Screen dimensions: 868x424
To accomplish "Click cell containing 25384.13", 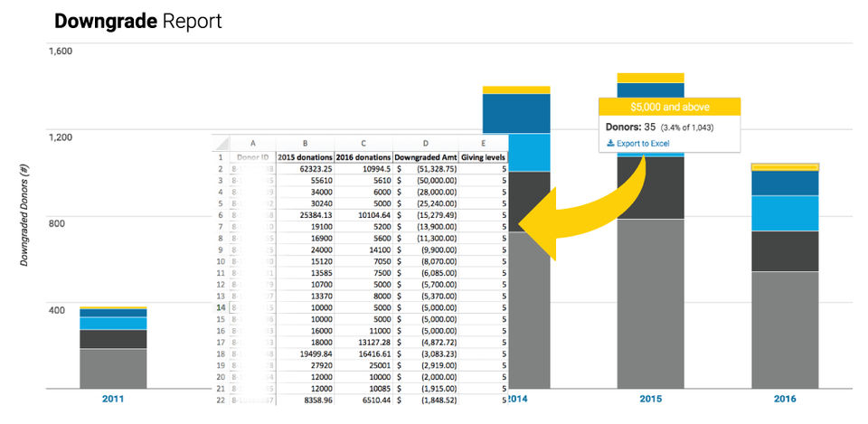I will pyautogui.click(x=305, y=215).
